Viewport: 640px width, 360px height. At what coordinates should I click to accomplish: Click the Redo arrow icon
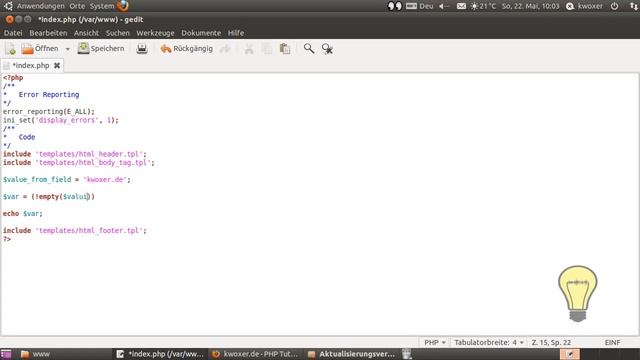pyautogui.click(x=225, y=49)
